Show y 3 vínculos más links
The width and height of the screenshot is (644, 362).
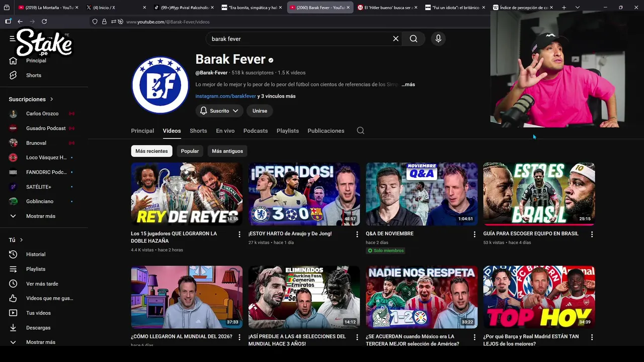click(x=276, y=96)
